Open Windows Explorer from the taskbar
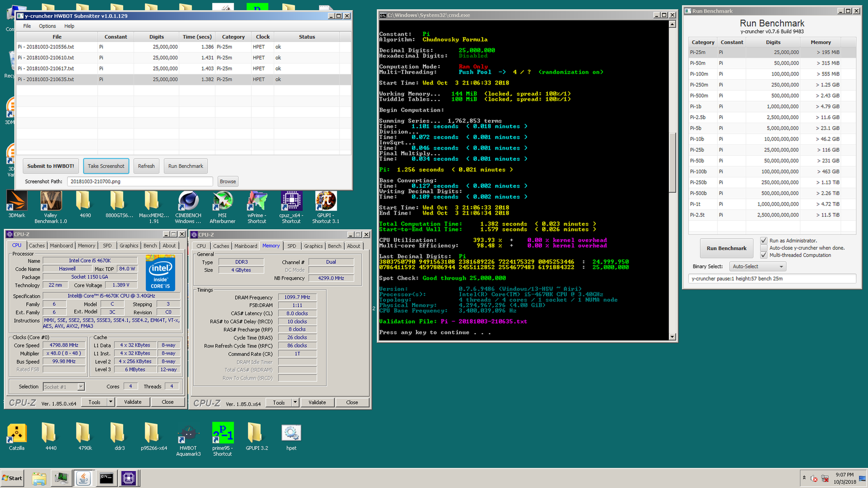Viewport: 868px width, 488px height. [x=39, y=478]
